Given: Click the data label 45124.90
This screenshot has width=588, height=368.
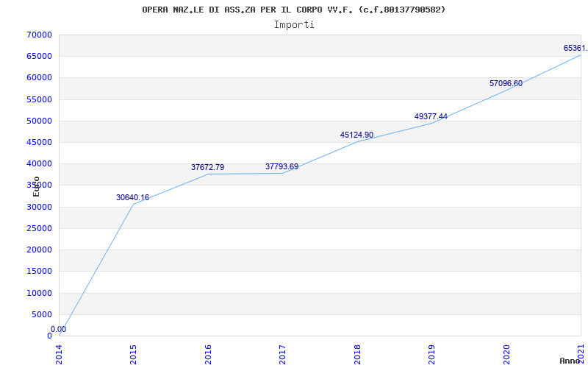Looking at the screenshot, I should click(356, 135).
